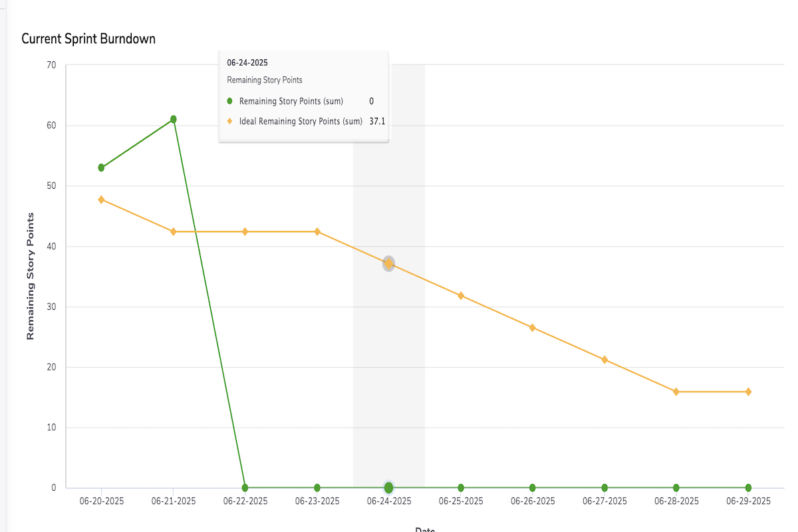Click the green peak point on 06-21-2025
Image resolution: width=798 pixels, height=532 pixels.
pos(174,120)
